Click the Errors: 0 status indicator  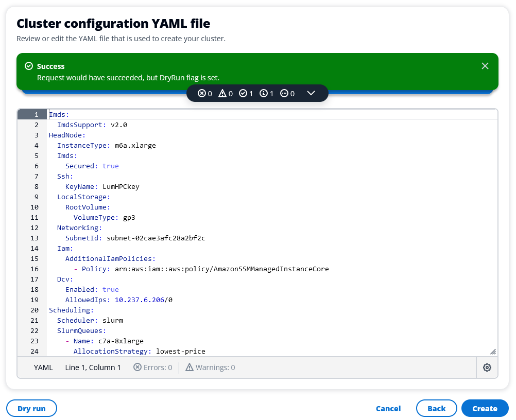coord(153,367)
